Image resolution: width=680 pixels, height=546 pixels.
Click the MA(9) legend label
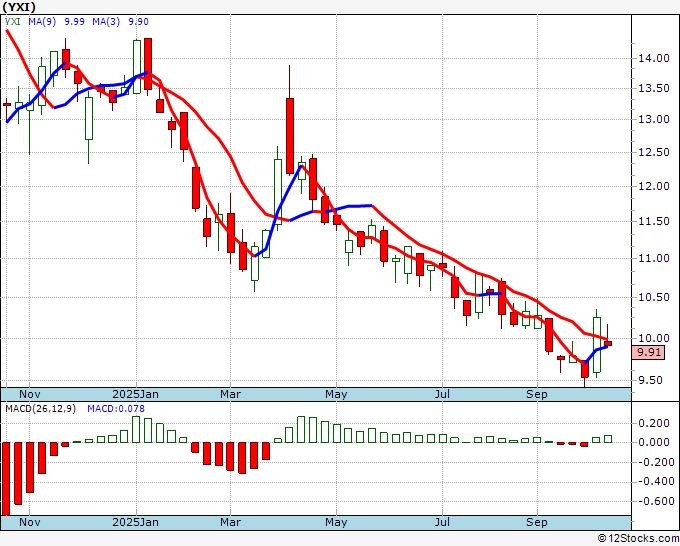tap(42, 22)
